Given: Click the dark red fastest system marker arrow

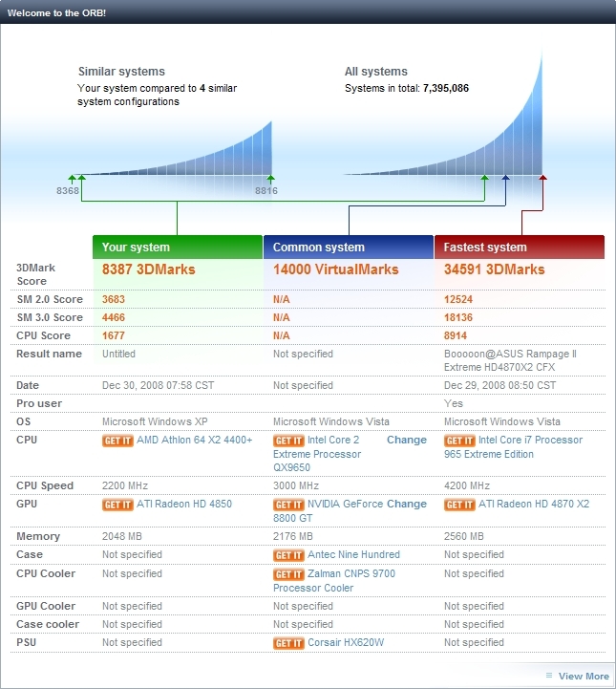Looking at the screenshot, I should tap(542, 178).
